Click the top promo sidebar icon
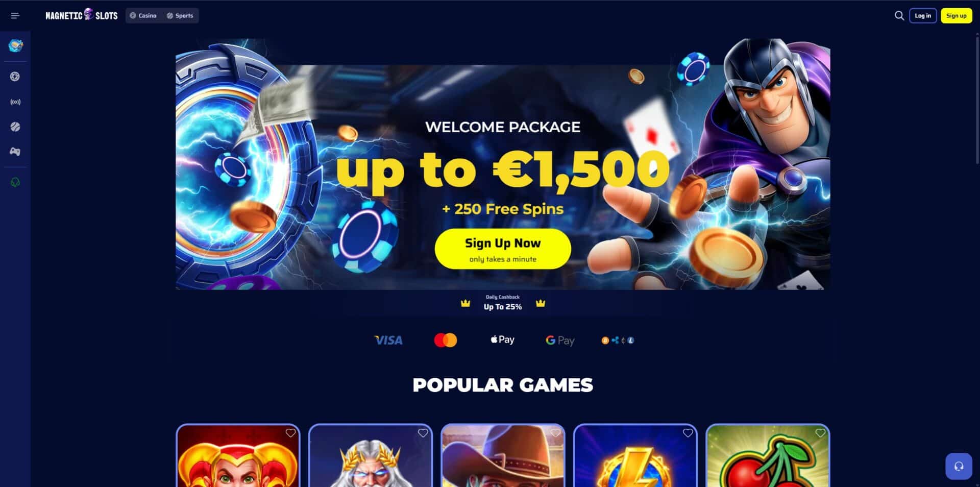The height and width of the screenshot is (487, 980). pos(15,46)
